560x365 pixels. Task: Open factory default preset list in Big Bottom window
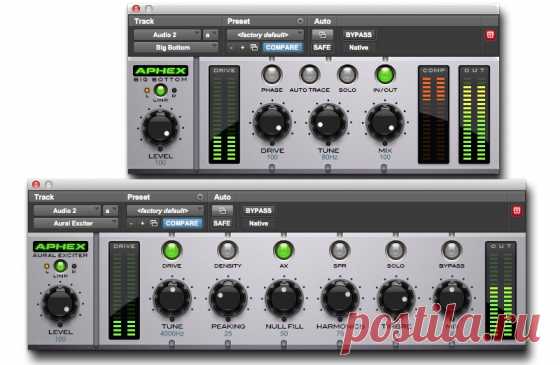[265, 35]
